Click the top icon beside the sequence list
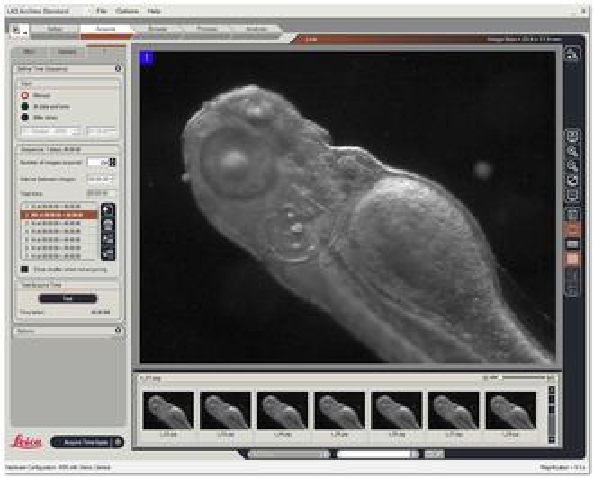The width and height of the screenshot is (594, 478). (x=108, y=210)
